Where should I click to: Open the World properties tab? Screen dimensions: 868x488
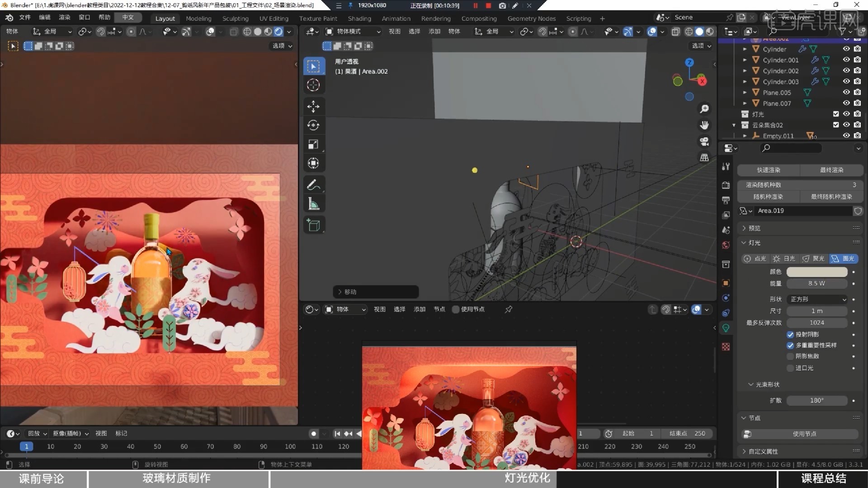point(726,245)
